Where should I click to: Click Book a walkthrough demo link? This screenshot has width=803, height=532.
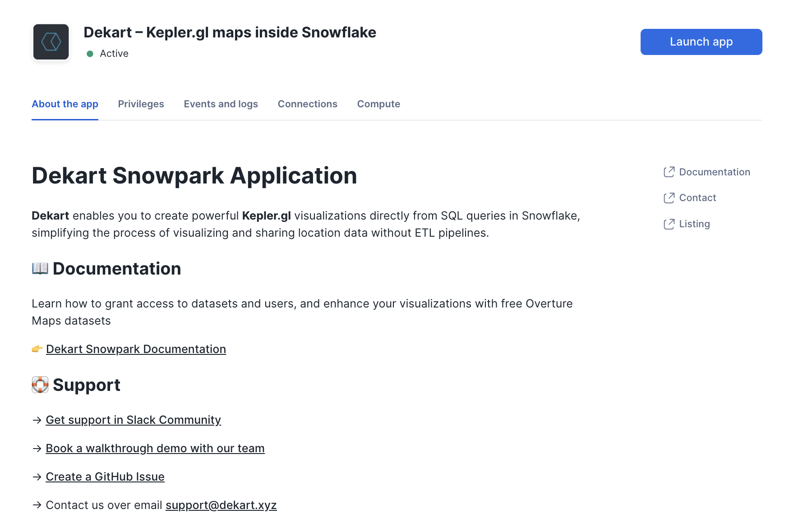pos(155,449)
